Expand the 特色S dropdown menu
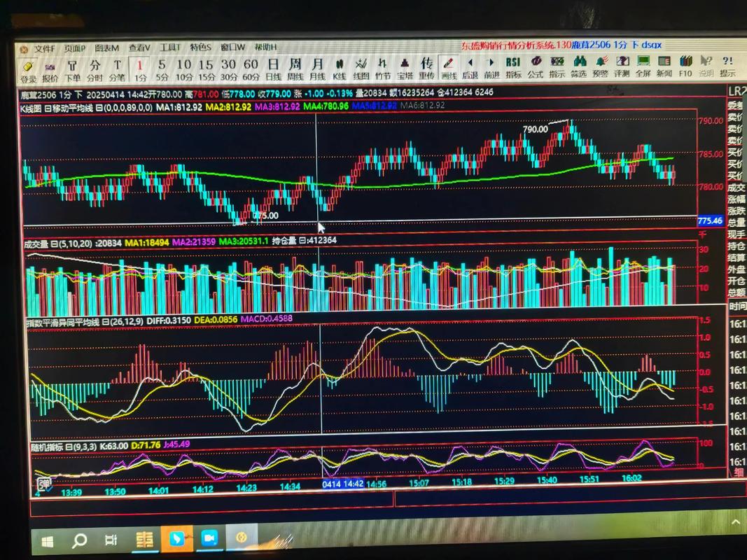The image size is (747, 560). pos(201,48)
